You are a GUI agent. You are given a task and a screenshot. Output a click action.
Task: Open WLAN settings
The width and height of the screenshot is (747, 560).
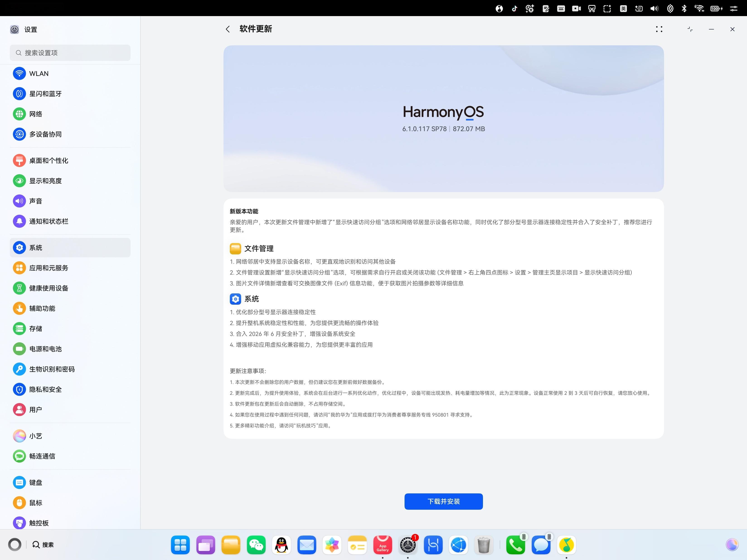pyautogui.click(x=70, y=74)
